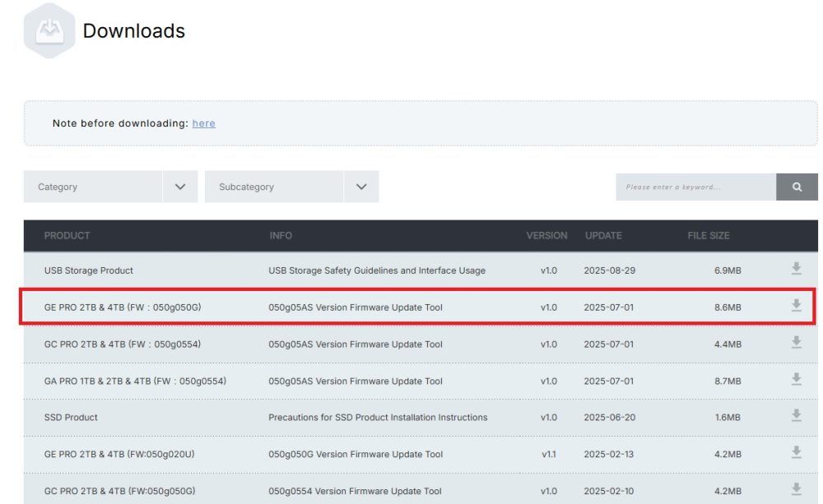
Task: Click the FILE SIZE column header
Action: point(708,235)
